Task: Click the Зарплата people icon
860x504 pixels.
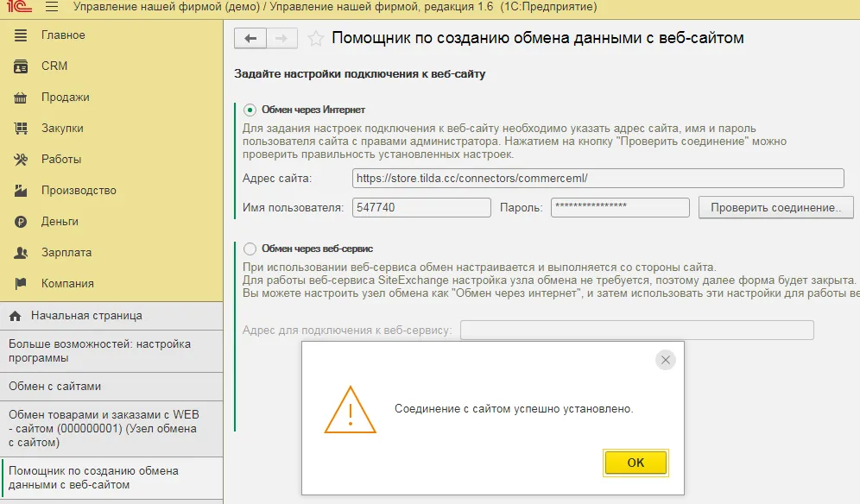Action: 21,253
